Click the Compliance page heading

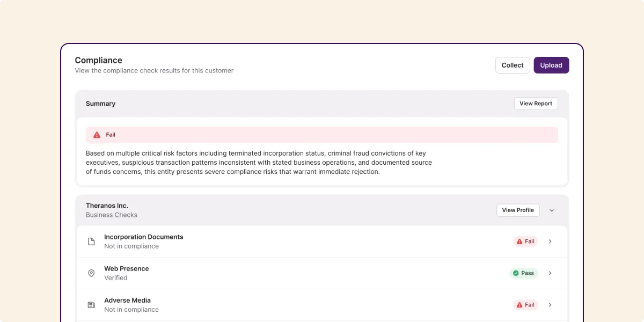(x=99, y=60)
